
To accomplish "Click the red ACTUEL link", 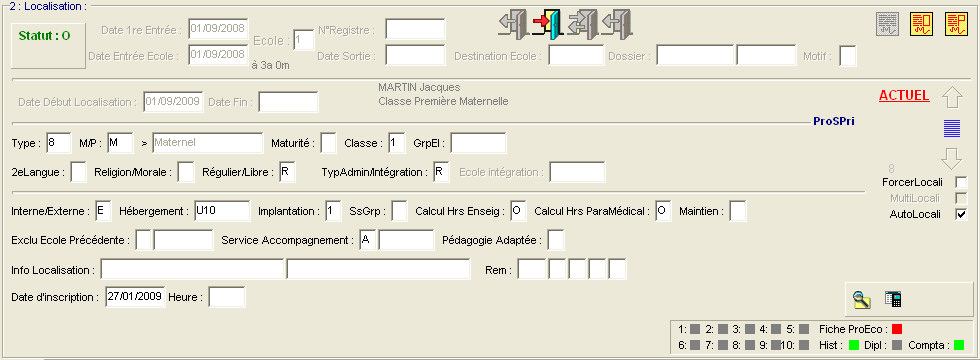I will 904,96.
